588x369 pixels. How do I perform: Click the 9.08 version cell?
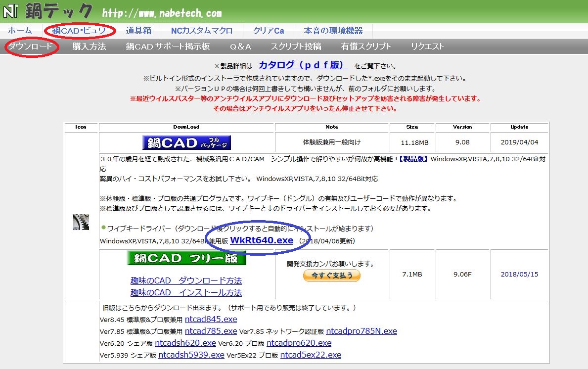point(462,142)
